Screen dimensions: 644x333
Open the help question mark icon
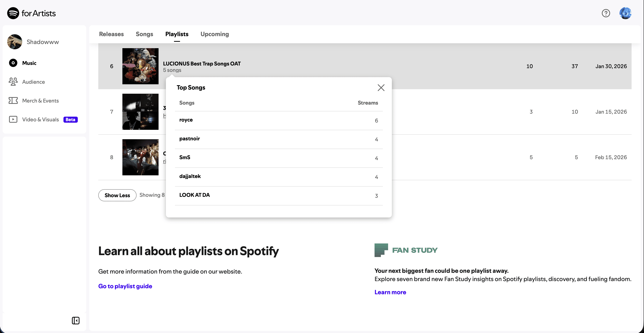point(606,13)
